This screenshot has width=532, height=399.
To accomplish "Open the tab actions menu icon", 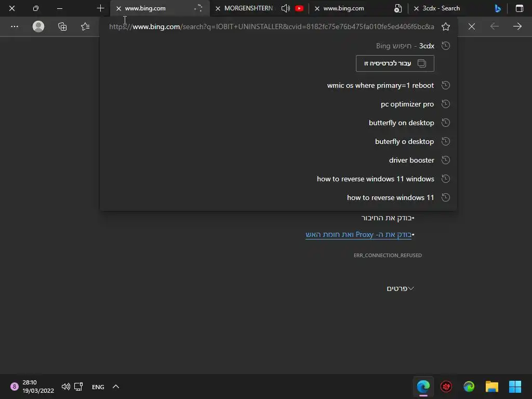I will [x=520, y=8].
